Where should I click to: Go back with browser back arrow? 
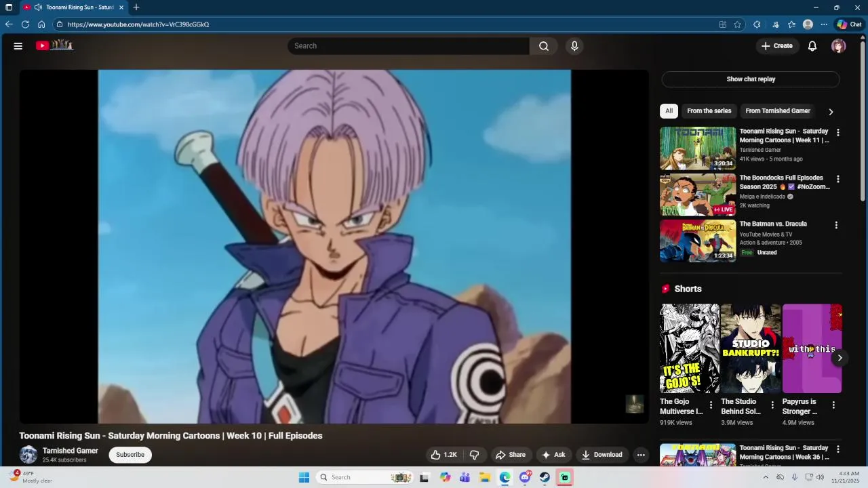(9, 24)
